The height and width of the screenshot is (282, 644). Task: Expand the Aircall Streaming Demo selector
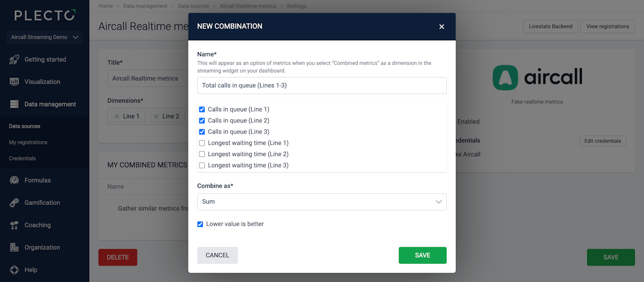click(x=45, y=37)
